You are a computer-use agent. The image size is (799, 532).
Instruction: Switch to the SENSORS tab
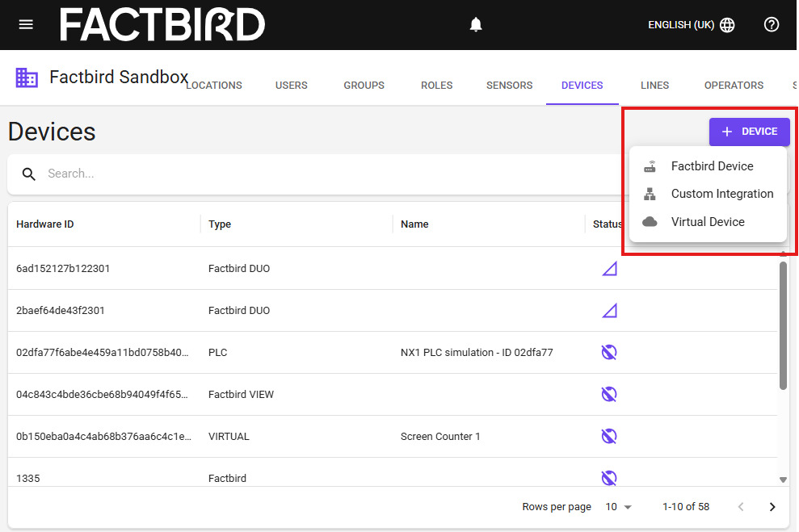pos(510,86)
